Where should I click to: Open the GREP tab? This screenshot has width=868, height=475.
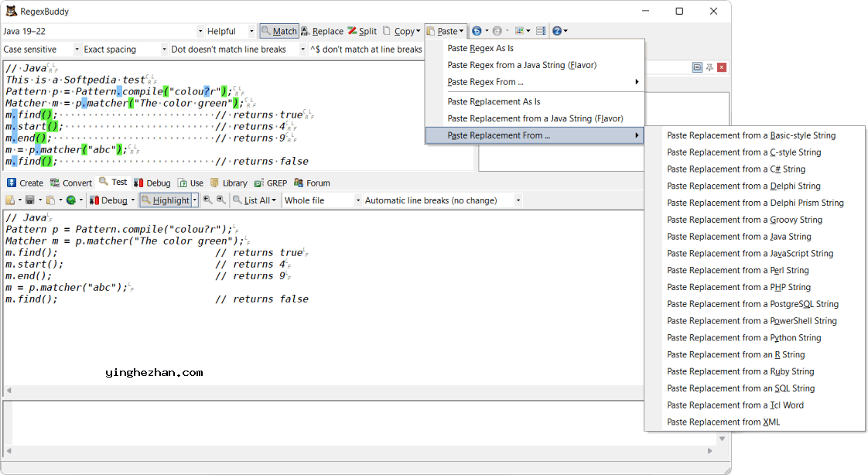pos(271,183)
